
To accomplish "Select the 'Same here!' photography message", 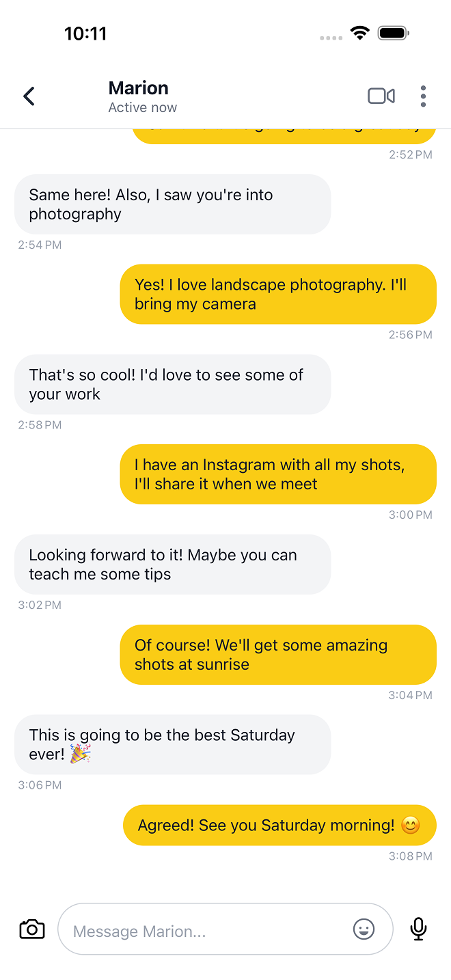I will (172, 204).
